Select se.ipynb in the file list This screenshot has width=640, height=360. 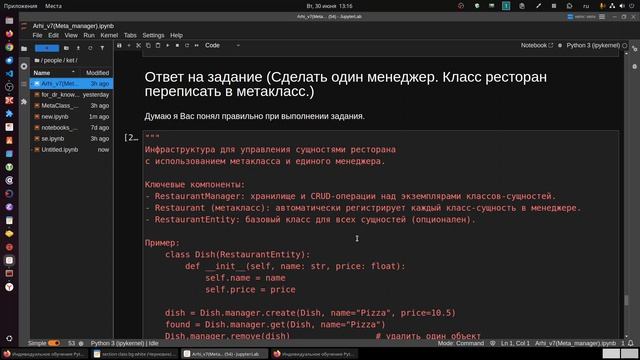pos(71,139)
